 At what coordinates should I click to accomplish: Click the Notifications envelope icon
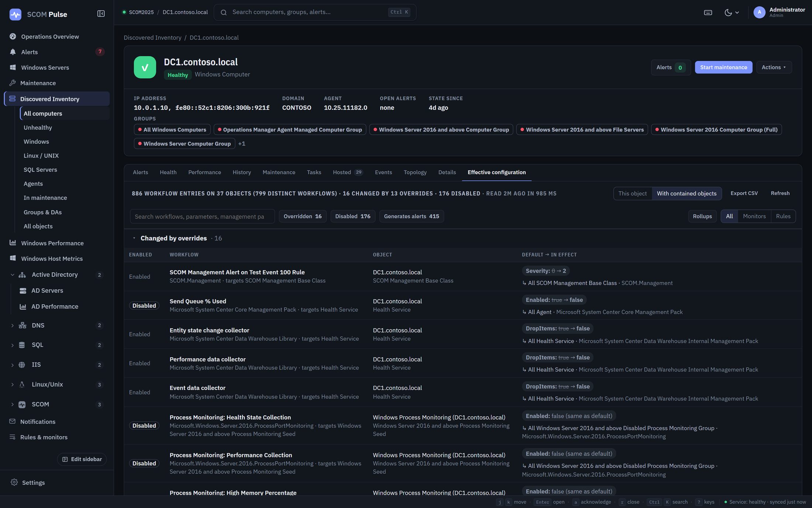13,421
